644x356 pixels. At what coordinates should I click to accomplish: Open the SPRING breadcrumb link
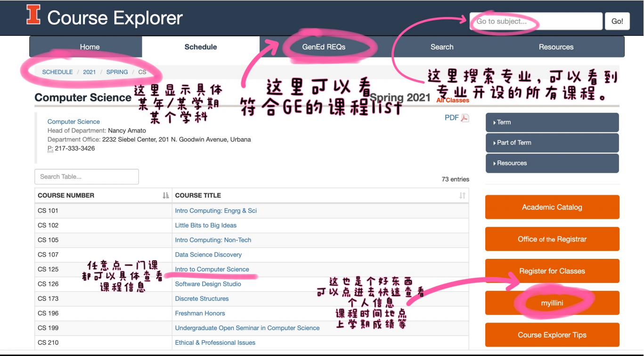tap(117, 72)
